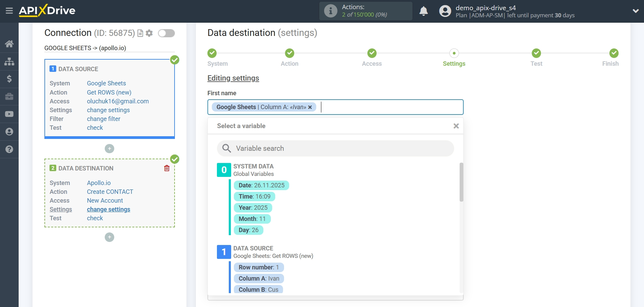Viewport: 644px width, 307px height.
Task: Open the connection notes document icon
Action: 140,33
